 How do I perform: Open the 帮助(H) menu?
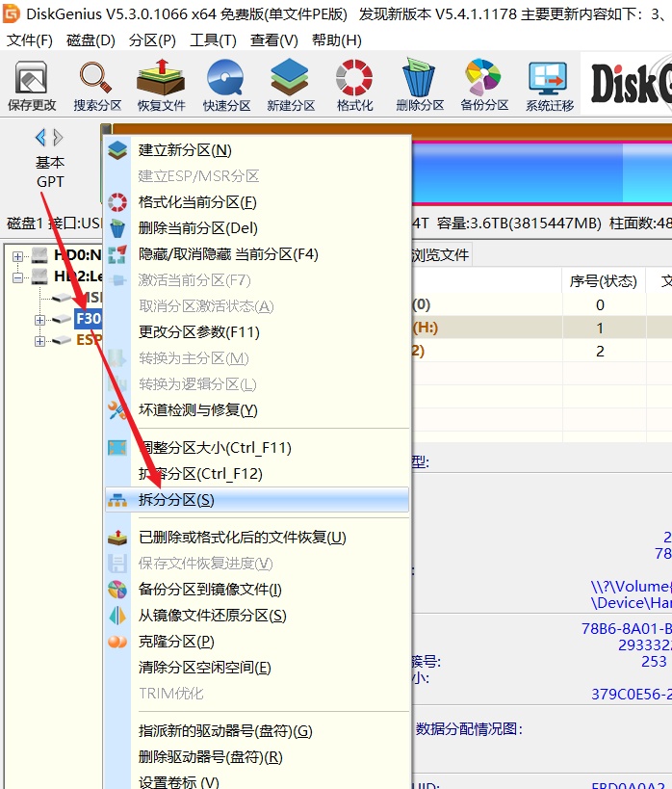pyautogui.click(x=337, y=39)
